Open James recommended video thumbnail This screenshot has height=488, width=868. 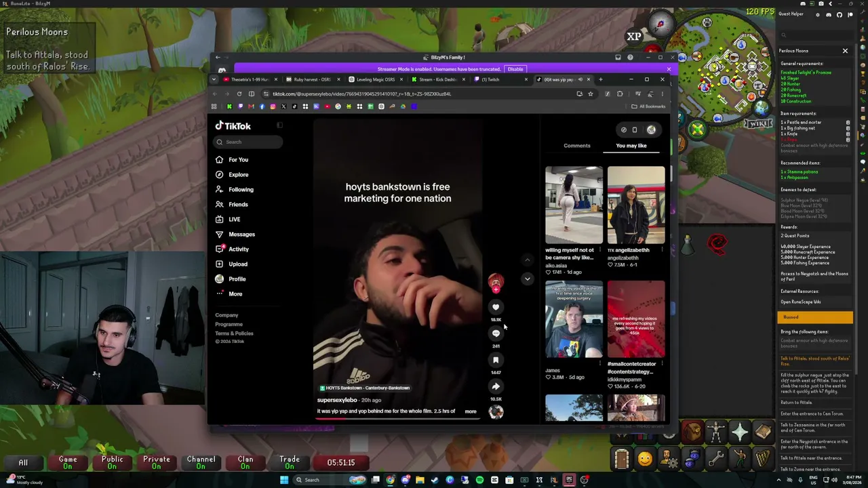coord(574,319)
